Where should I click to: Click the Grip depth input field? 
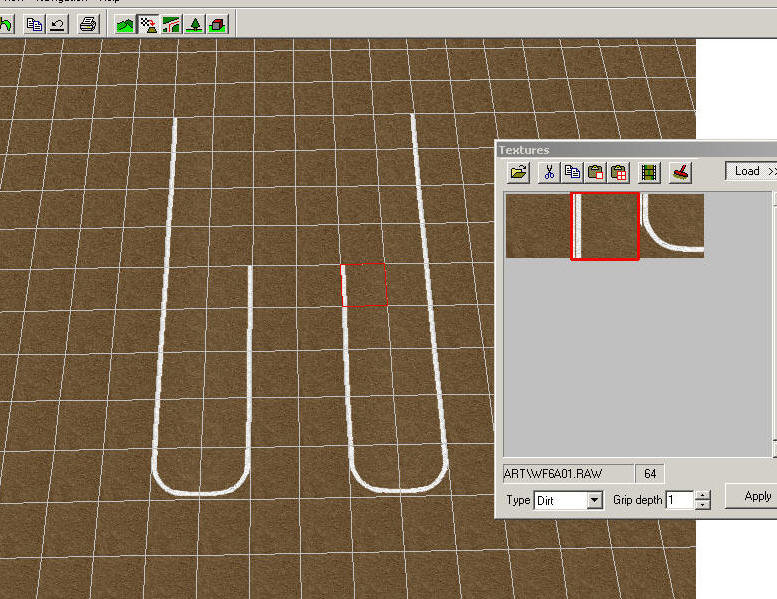tap(679, 500)
